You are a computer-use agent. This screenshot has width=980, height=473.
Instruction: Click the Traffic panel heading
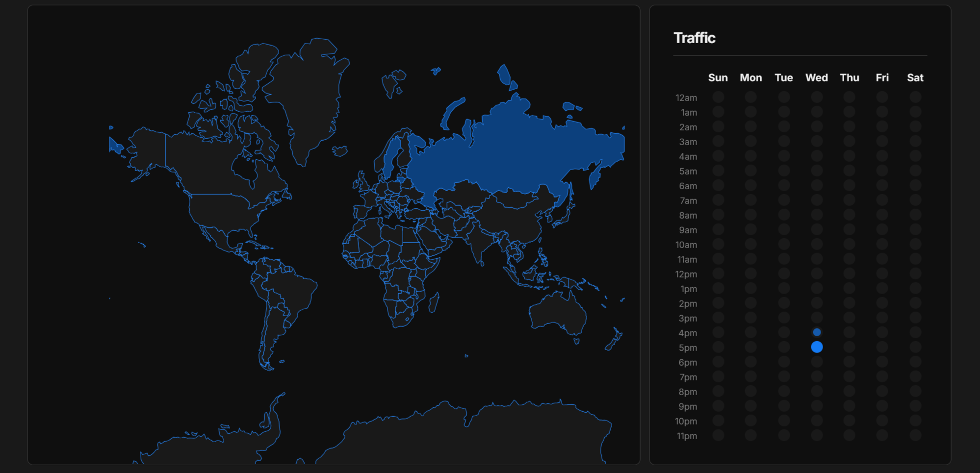tap(694, 38)
